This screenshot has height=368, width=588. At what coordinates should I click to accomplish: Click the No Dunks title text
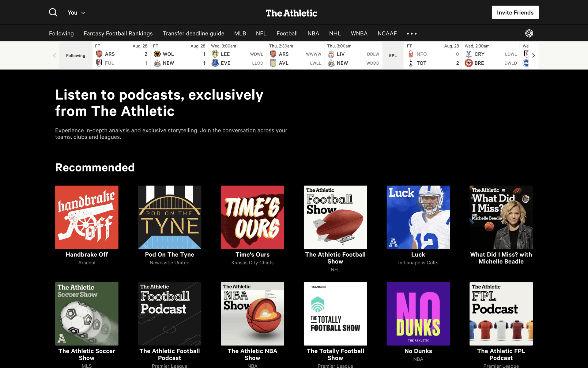point(418,351)
